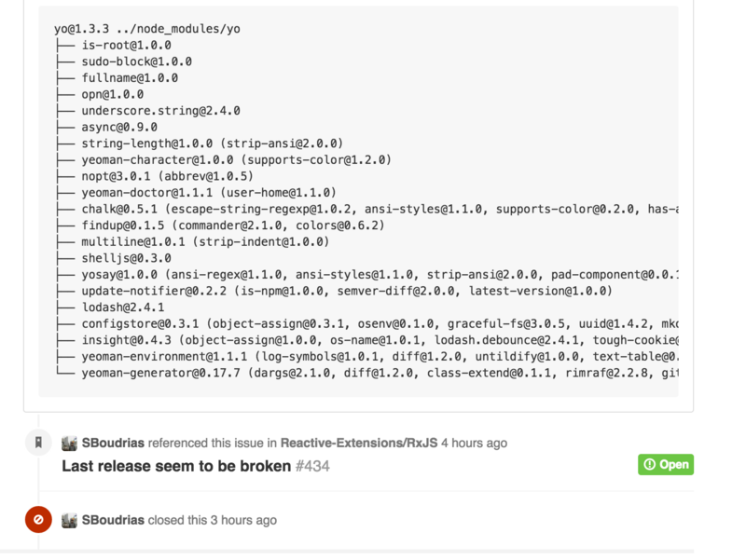Click issue number #434
Viewport: 746px width, 560px height.
point(312,466)
